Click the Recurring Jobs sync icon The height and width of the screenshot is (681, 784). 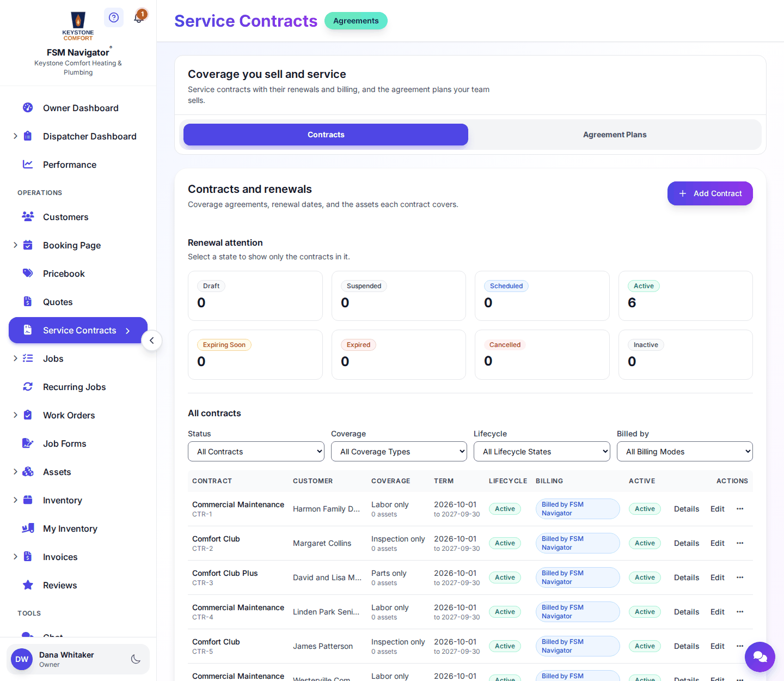tap(28, 387)
